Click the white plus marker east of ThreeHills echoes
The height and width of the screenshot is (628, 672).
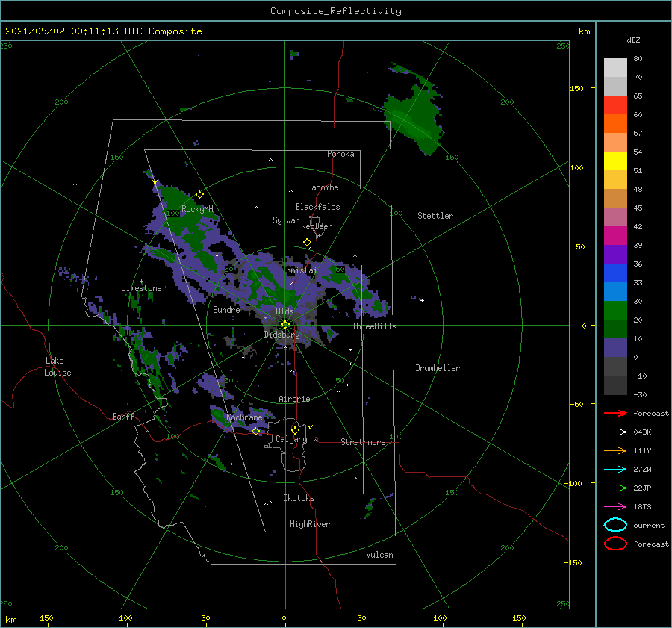[x=422, y=300]
